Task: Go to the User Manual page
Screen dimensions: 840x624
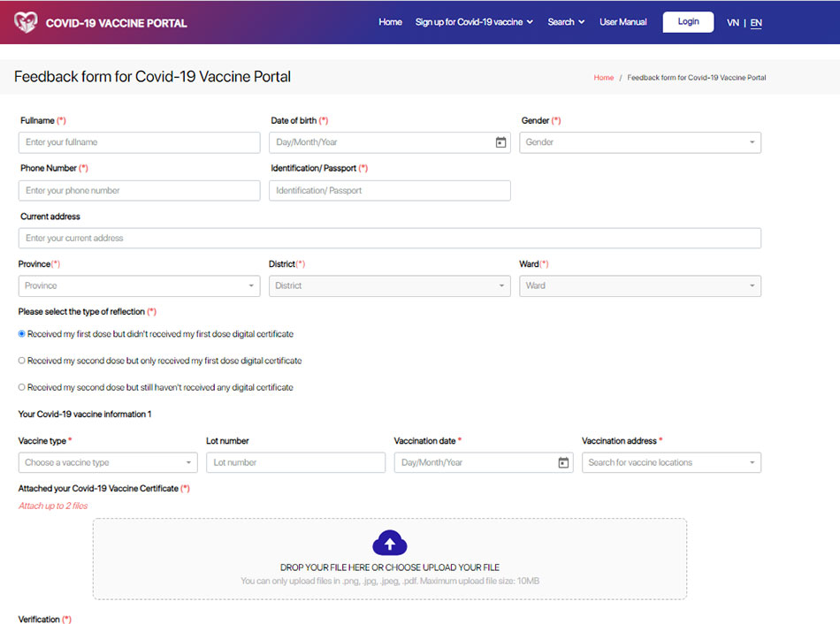Action: pos(622,22)
